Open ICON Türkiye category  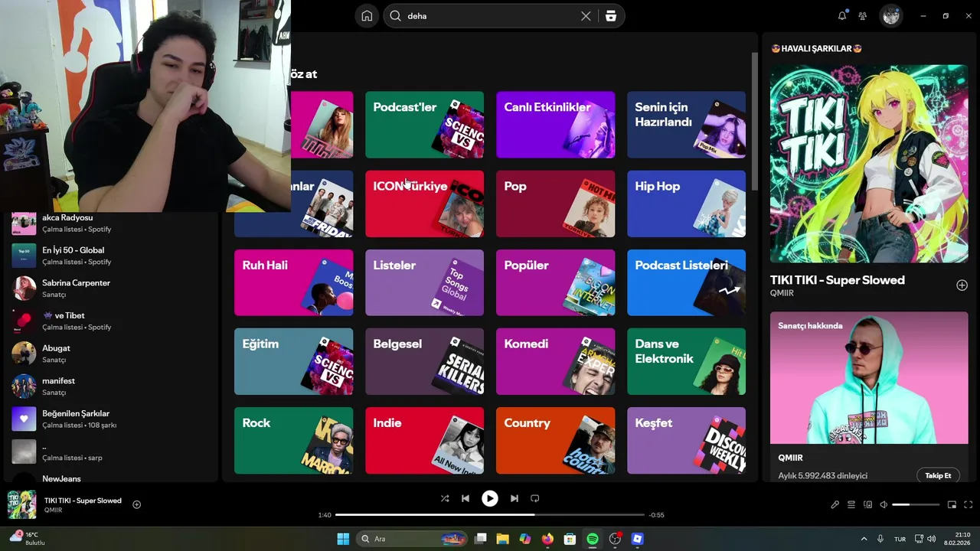(x=424, y=204)
